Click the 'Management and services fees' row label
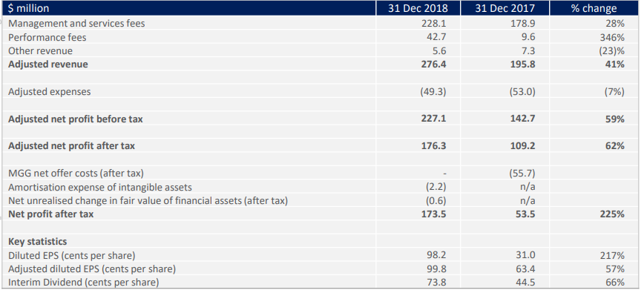 point(76,24)
